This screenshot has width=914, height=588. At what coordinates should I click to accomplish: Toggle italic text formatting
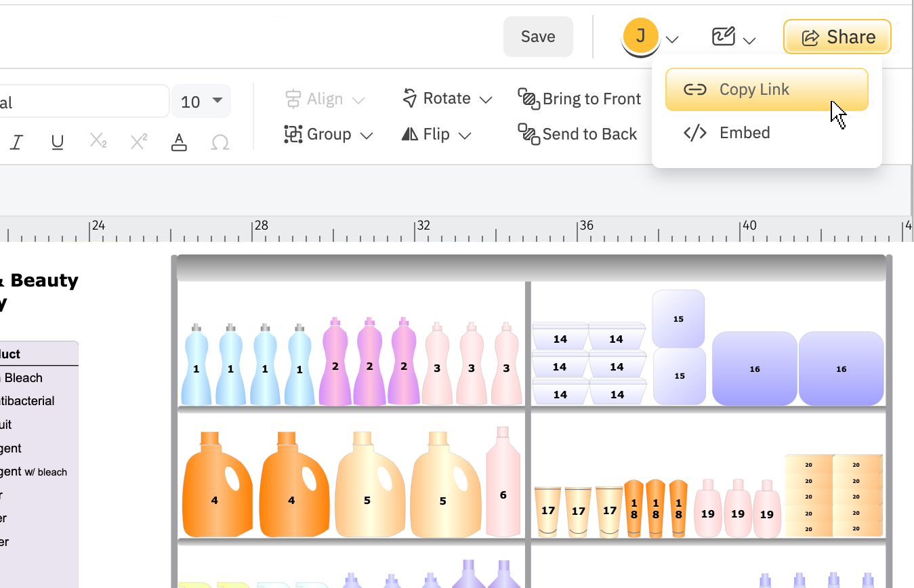[16, 142]
